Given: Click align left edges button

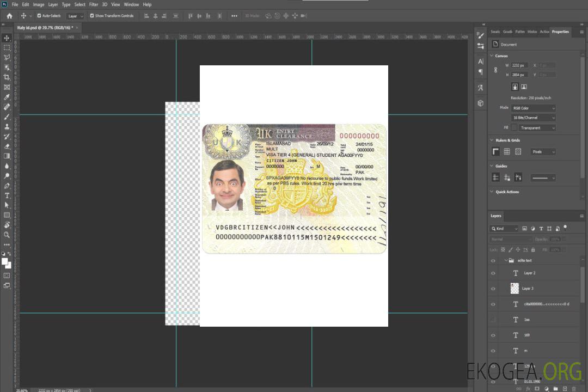Looking at the screenshot, I should tap(146, 16).
